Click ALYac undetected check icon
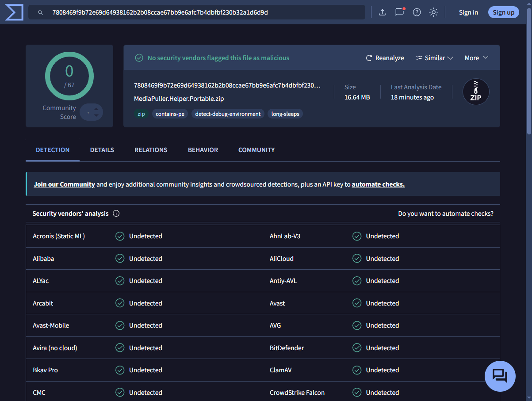Viewport: 532px width, 401px height. point(120,281)
